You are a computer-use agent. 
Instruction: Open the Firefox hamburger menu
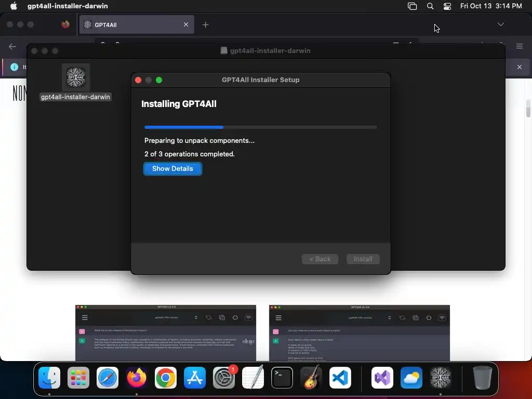click(x=520, y=46)
